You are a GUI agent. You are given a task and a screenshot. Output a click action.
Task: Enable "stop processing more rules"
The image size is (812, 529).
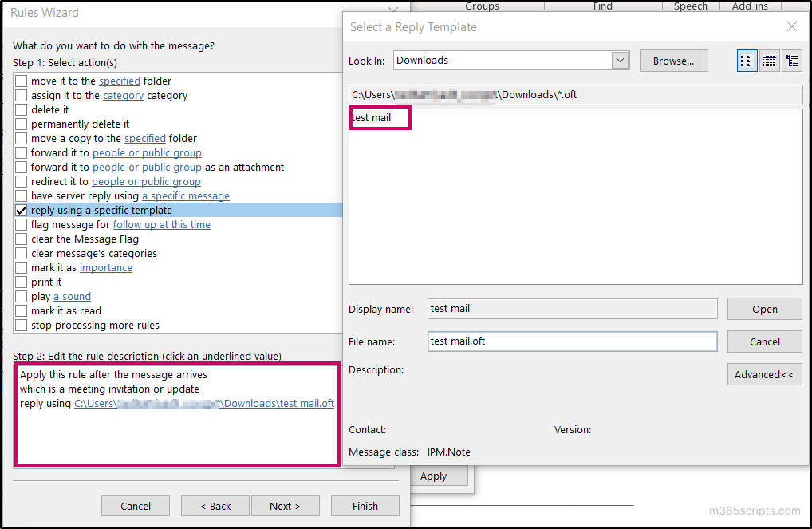pos(21,325)
